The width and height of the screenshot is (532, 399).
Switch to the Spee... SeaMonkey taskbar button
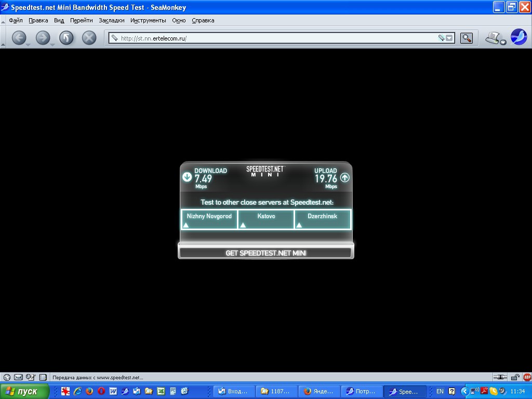(x=404, y=392)
